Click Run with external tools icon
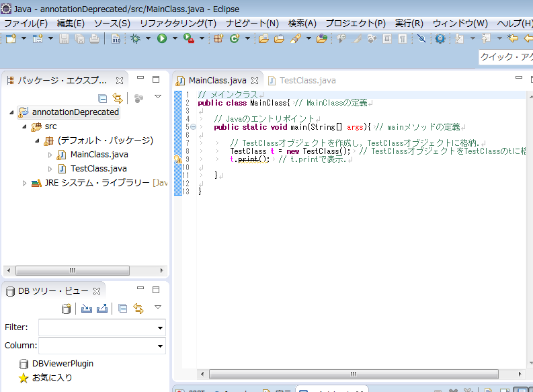This screenshot has width=533, height=392. [189, 38]
